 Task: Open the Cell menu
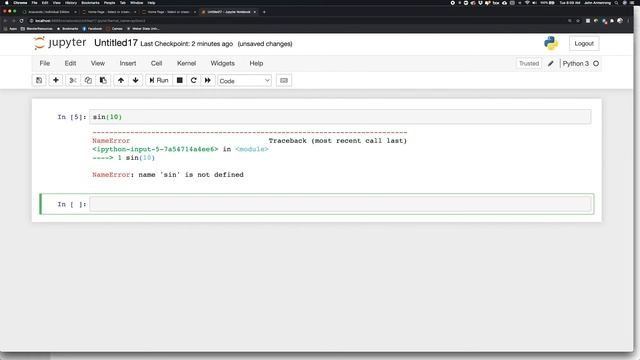[x=156, y=63]
